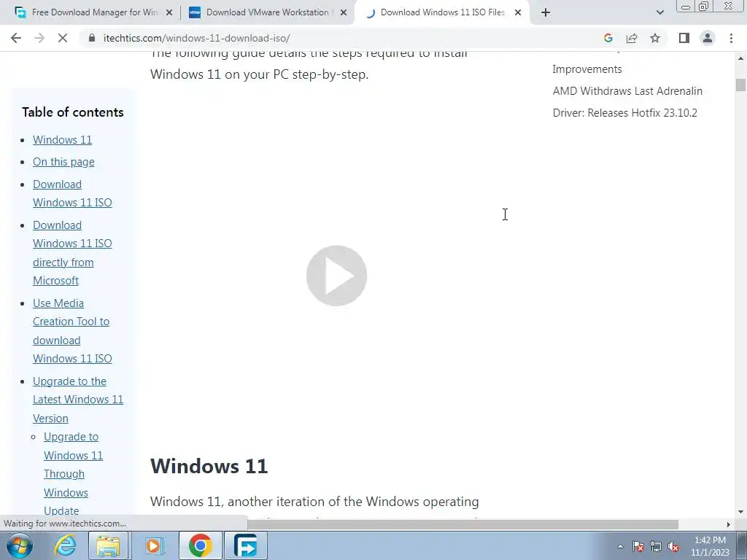Screen dimensions: 747x560
Task: Click the vertical scrollbar thumb
Action: coord(740,85)
